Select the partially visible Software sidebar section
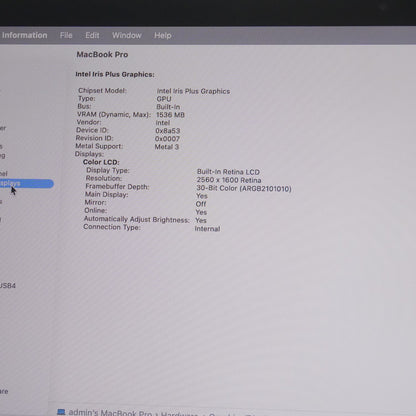 [x=4, y=391]
